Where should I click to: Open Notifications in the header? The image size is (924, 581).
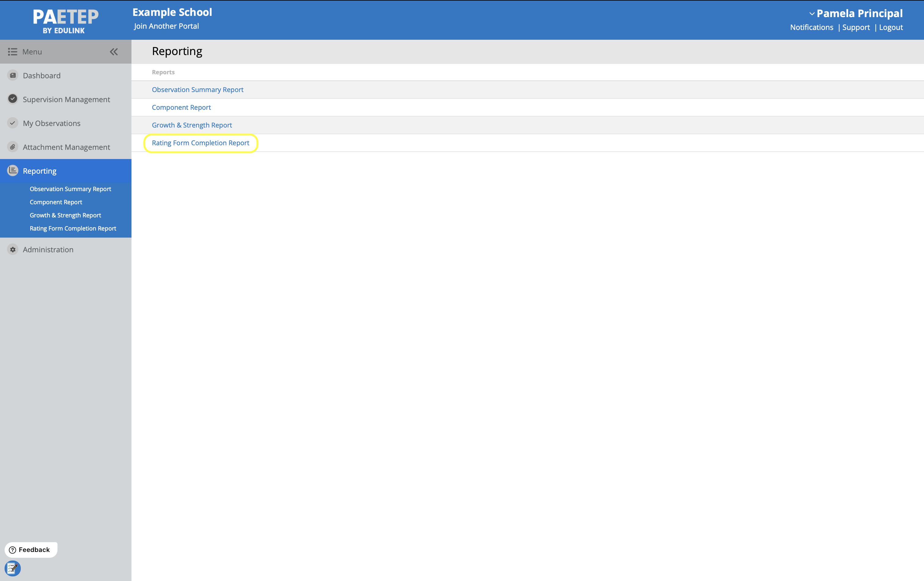(811, 27)
